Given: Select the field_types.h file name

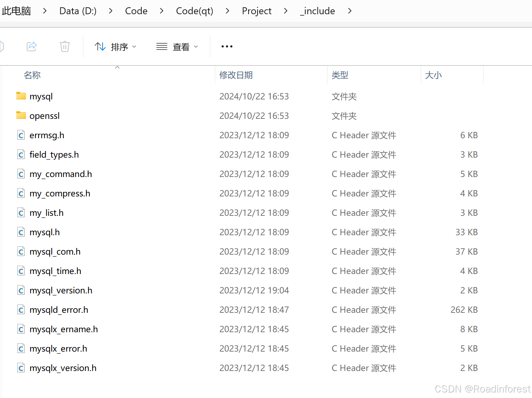Looking at the screenshot, I should pyautogui.click(x=54, y=155).
